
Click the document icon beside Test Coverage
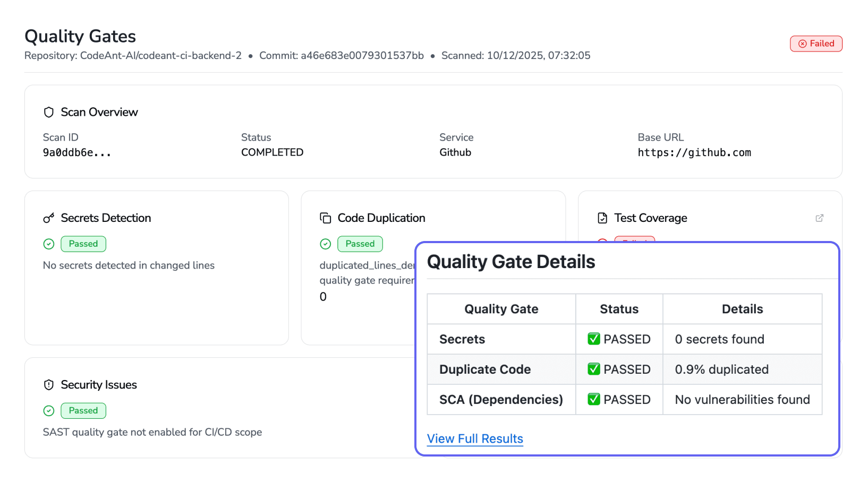pyautogui.click(x=602, y=218)
